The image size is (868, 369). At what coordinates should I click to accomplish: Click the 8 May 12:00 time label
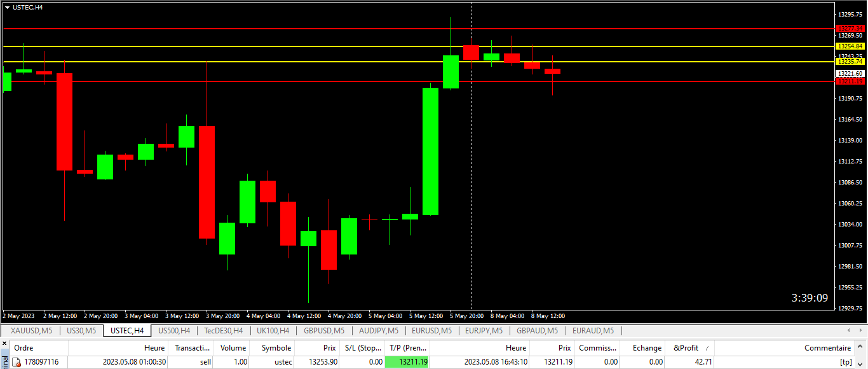[548, 316]
